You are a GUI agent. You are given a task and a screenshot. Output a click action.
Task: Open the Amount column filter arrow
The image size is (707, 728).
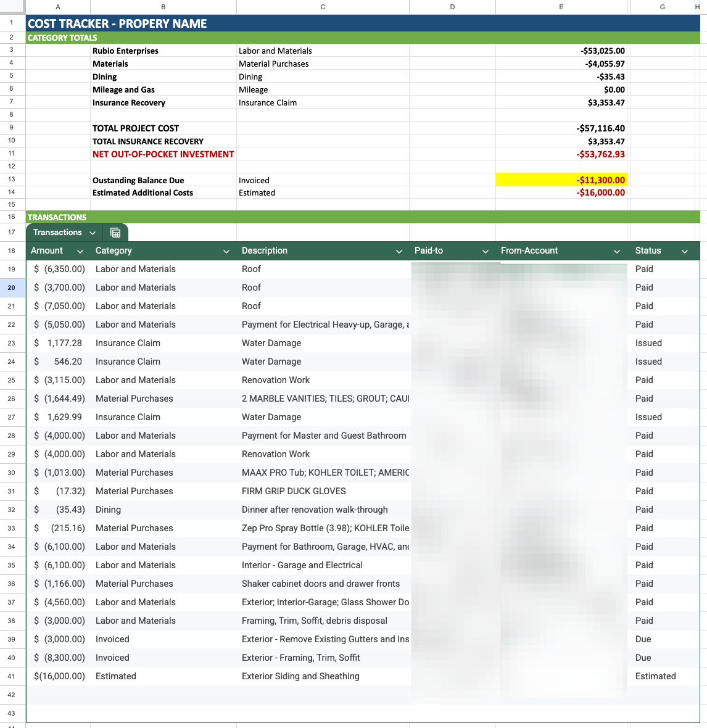pyautogui.click(x=80, y=251)
